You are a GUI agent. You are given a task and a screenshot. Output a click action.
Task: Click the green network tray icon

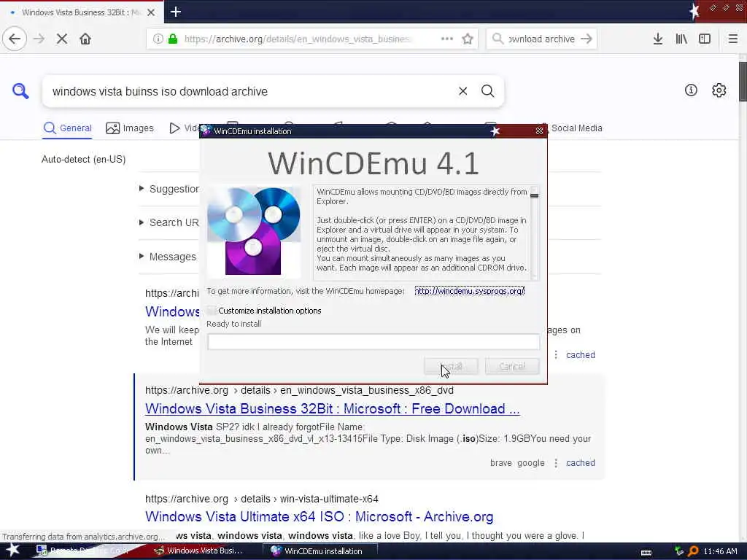tap(679, 551)
